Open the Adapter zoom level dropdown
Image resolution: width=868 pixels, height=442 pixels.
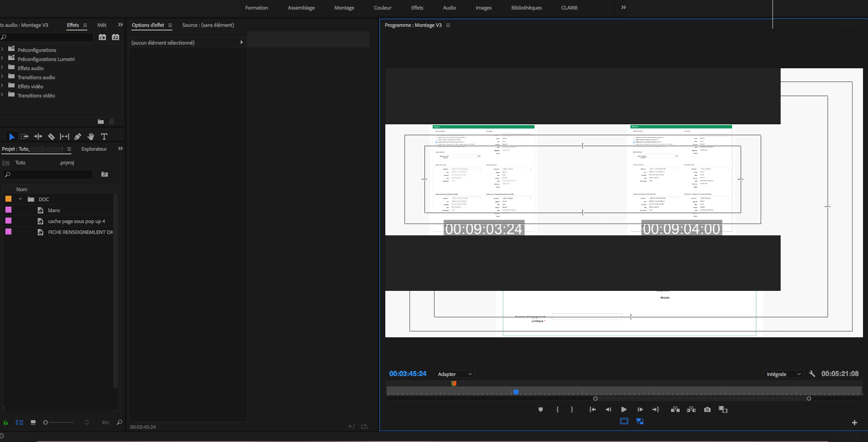coord(454,374)
